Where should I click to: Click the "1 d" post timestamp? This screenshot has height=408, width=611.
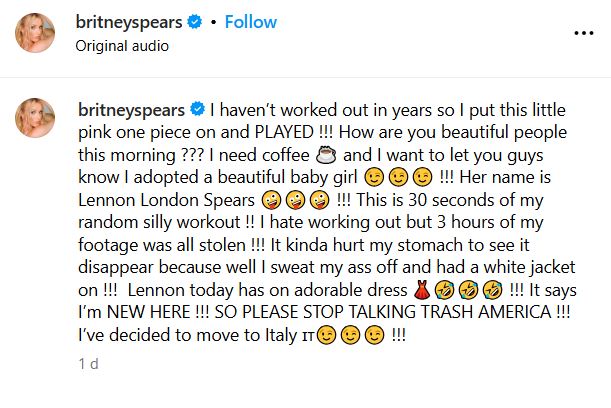[x=88, y=365]
